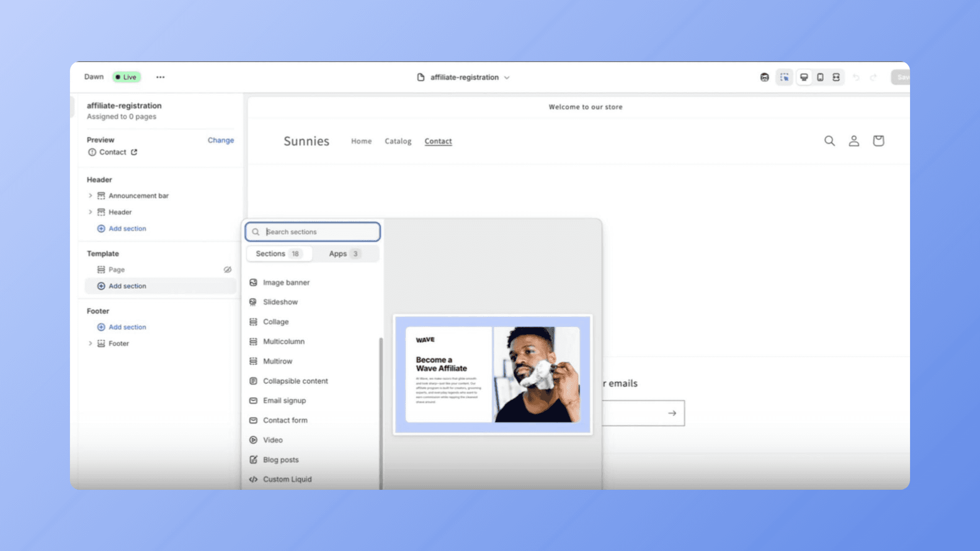Click the avatar icon in the top toolbar
Viewport: 980px width, 551px height.
tap(765, 77)
